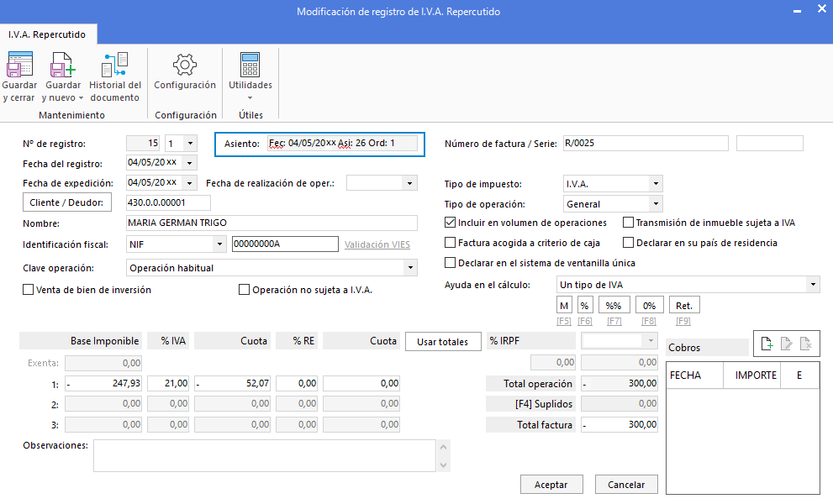Expand the Utilidades menu arrow
Image resolution: width=833 pixels, height=504 pixels.
coord(250,97)
